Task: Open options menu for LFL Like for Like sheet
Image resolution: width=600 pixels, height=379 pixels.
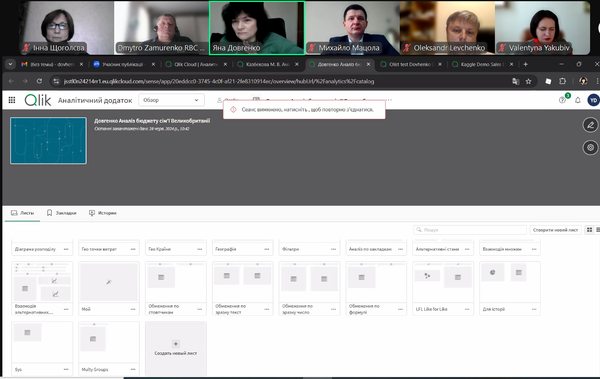Action: (467, 309)
